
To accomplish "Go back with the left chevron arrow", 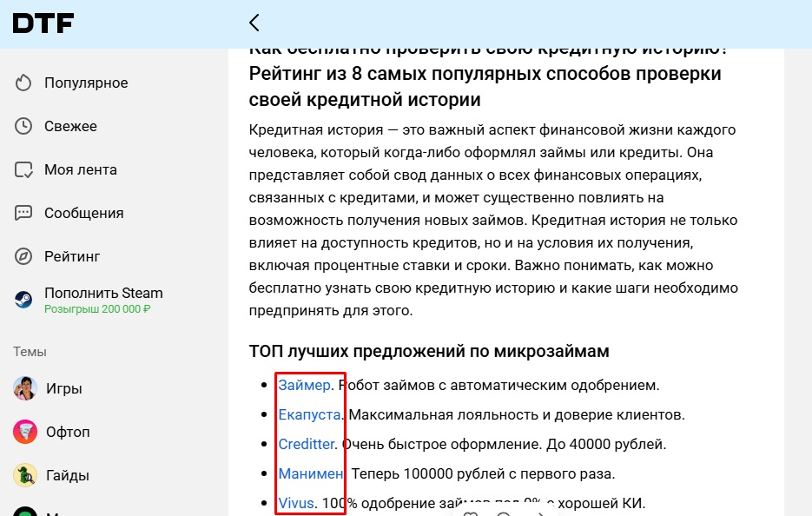I will pyautogui.click(x=254, y=23).
